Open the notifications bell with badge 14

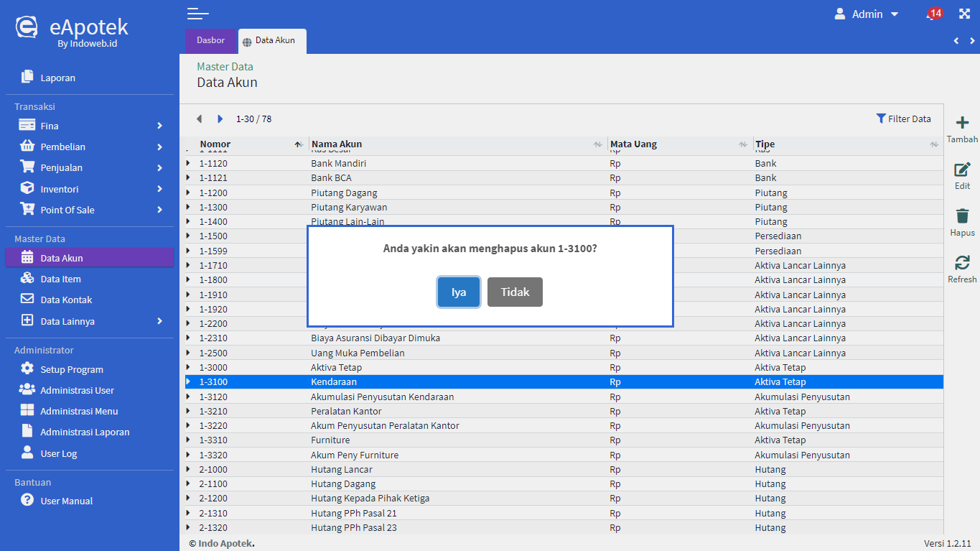pos(933,14)
